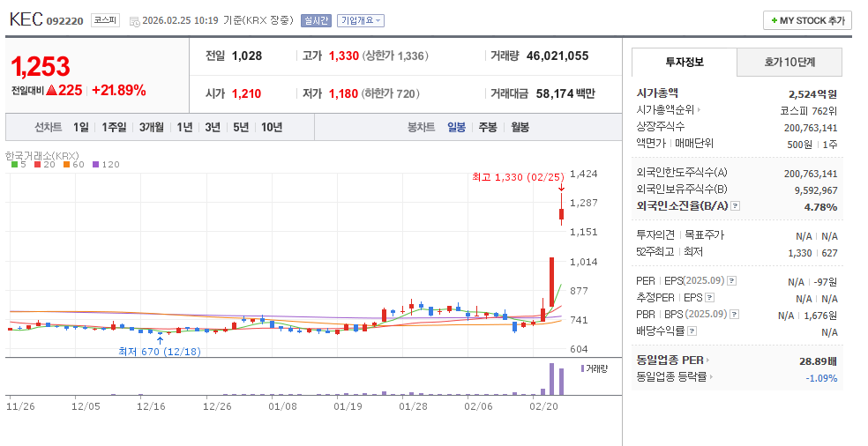The width and height of the screenshot is (868, 446).
Task: Click the stock code 092220
Action: [x=64, y=21]
